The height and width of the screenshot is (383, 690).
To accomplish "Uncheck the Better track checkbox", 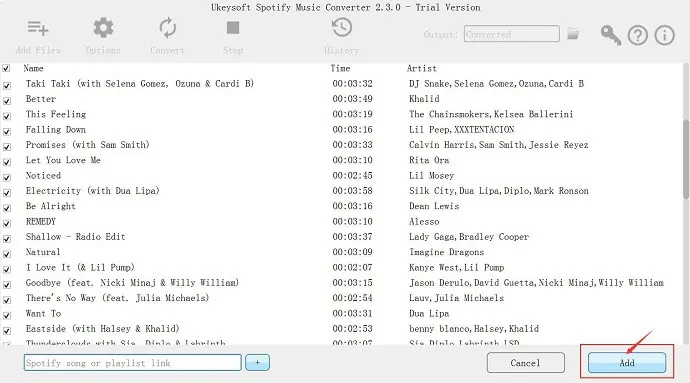I will pyautogui.click(x=7, y=101).
